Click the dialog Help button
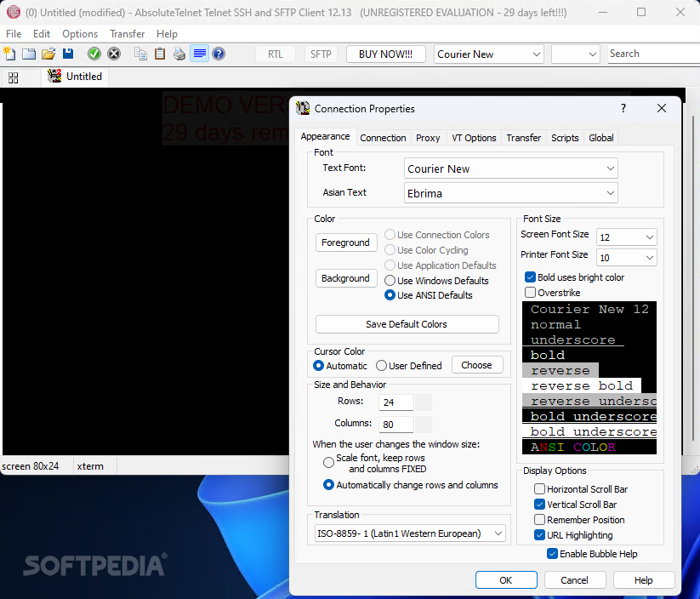This screenshot has width=700, height=599. click(x=643, y=580)
